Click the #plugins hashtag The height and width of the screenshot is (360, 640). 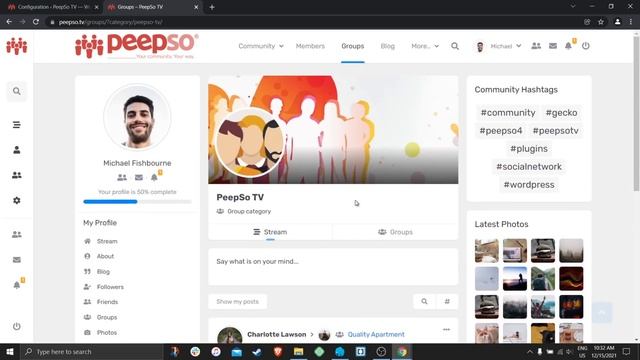[529, 149]
